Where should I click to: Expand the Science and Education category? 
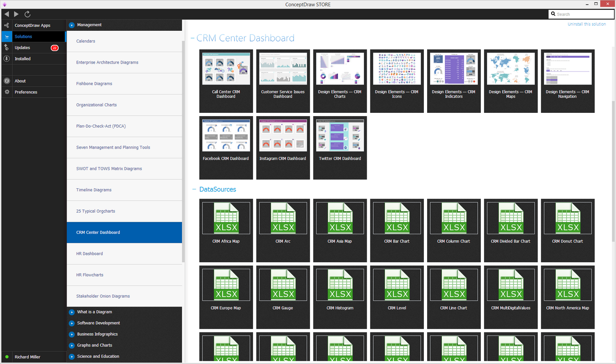pos(72,357)
